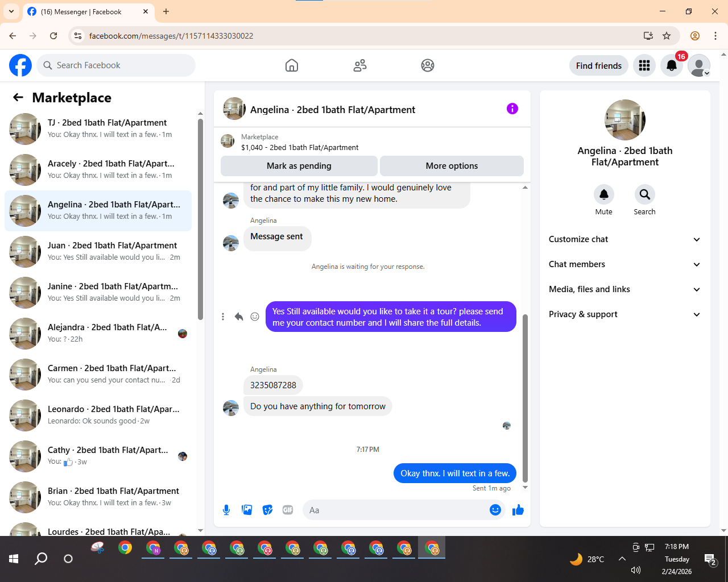Viewport: 728px width, 582px height.
Task: Click Angelina conversation header title
Action: [x=333, y=110]
